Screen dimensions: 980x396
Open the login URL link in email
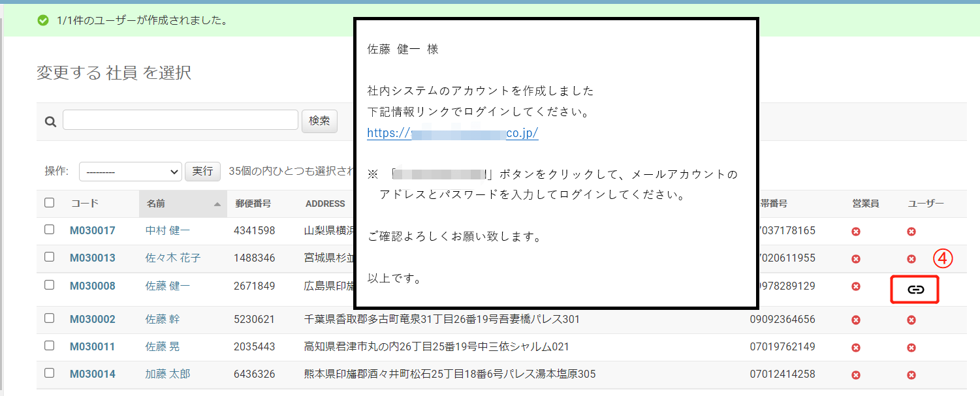452,133
